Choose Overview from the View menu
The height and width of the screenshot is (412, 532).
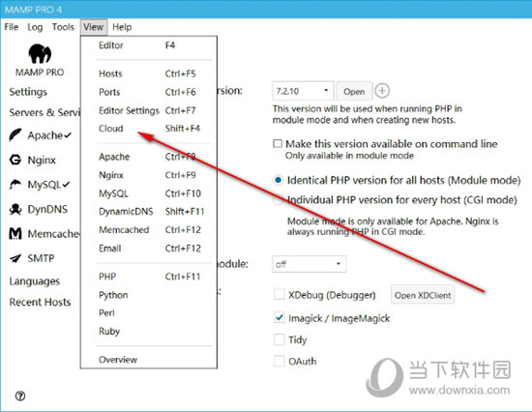(x=149, y=360)
